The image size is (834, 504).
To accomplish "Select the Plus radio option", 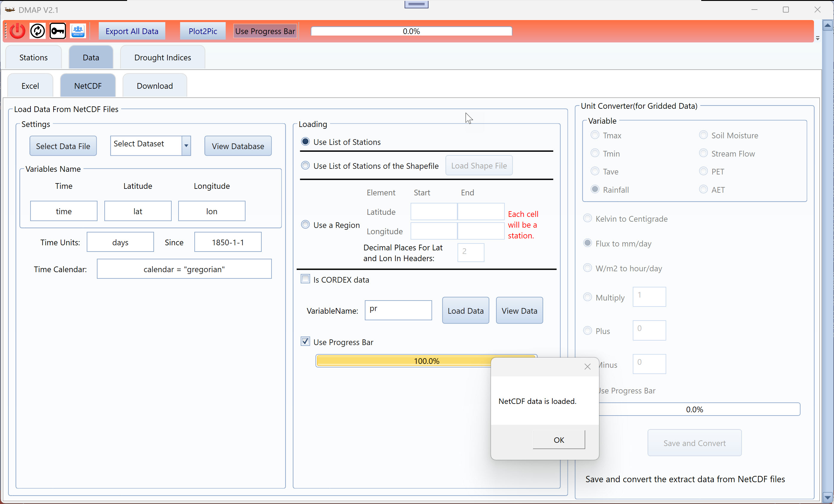I will click(588, 331).
